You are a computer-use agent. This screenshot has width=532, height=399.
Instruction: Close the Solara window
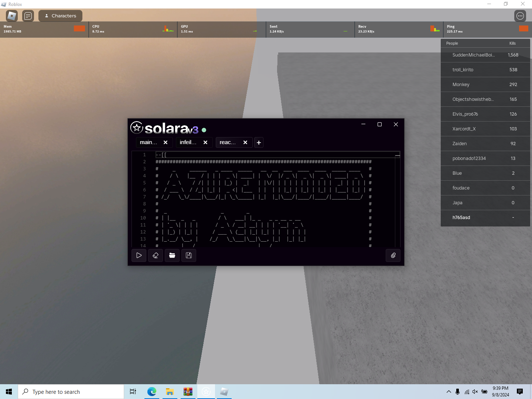point(396,125)
